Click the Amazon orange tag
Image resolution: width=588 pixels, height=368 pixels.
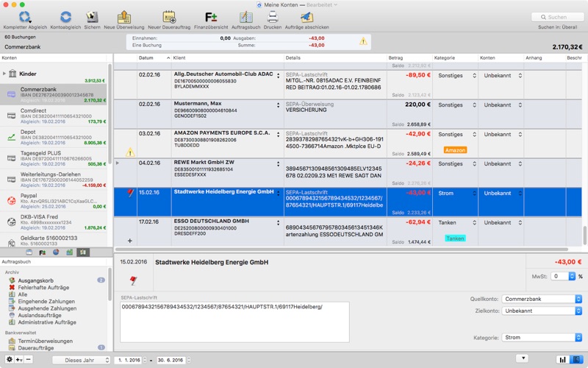pos(455,150)
